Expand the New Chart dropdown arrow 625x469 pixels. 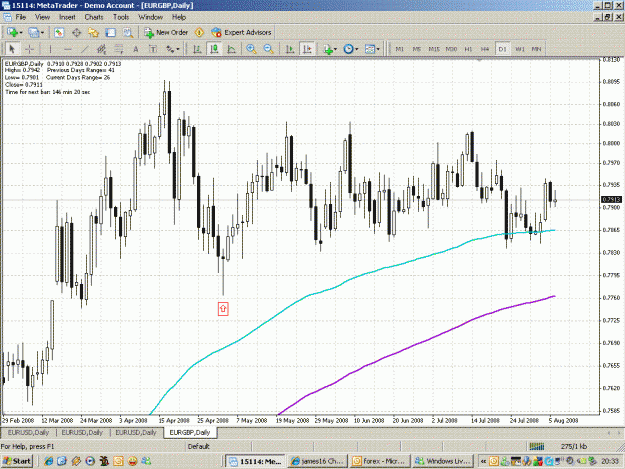21,33
